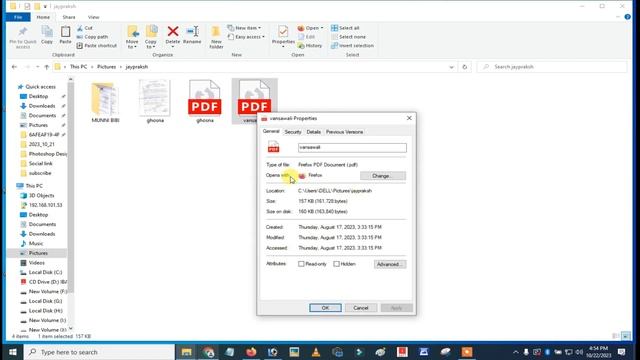Click File Explorer taskbar icon
Viewport: 640px width, 360px height.
187,352
